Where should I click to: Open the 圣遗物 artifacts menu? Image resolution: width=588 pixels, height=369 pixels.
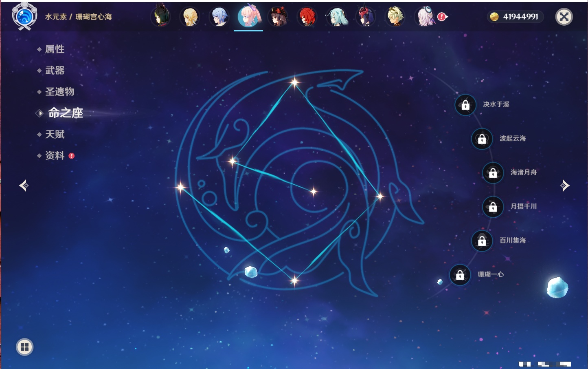(x=59, y=92)
